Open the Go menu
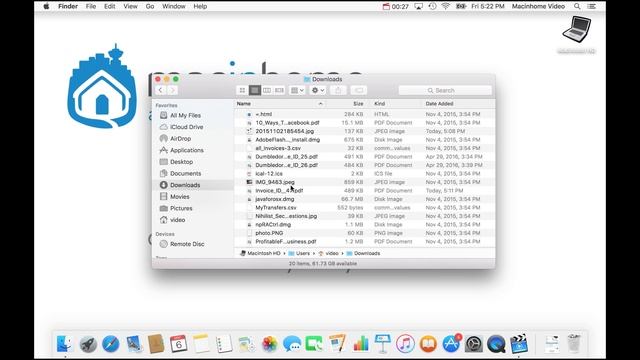 [x=150, y=6]
